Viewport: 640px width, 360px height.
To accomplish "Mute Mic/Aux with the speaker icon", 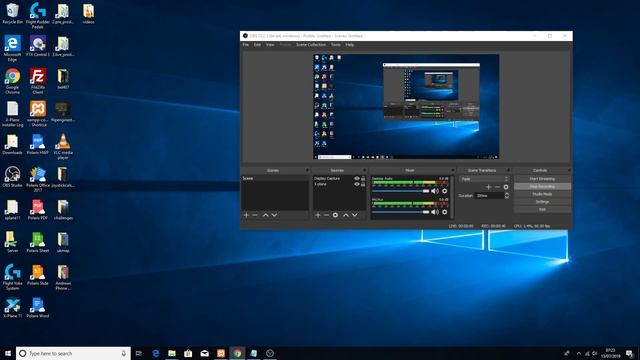I will [x=435, y=212].
